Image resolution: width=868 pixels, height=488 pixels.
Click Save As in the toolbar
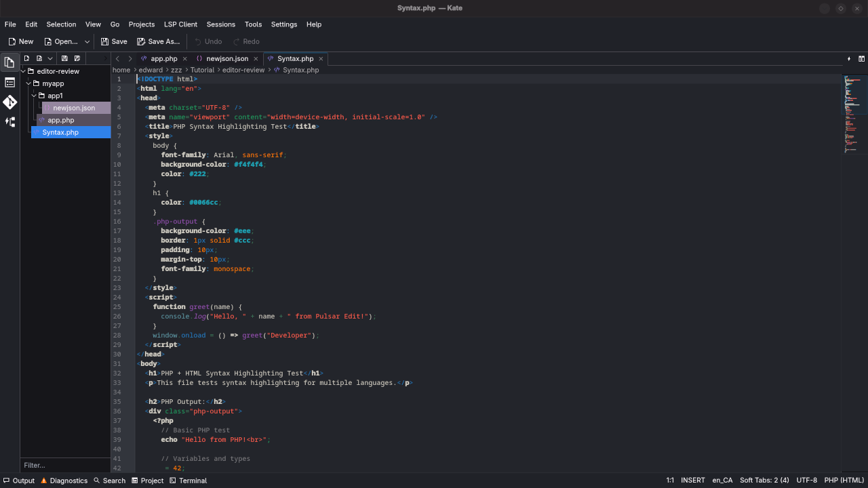point(159,41)
